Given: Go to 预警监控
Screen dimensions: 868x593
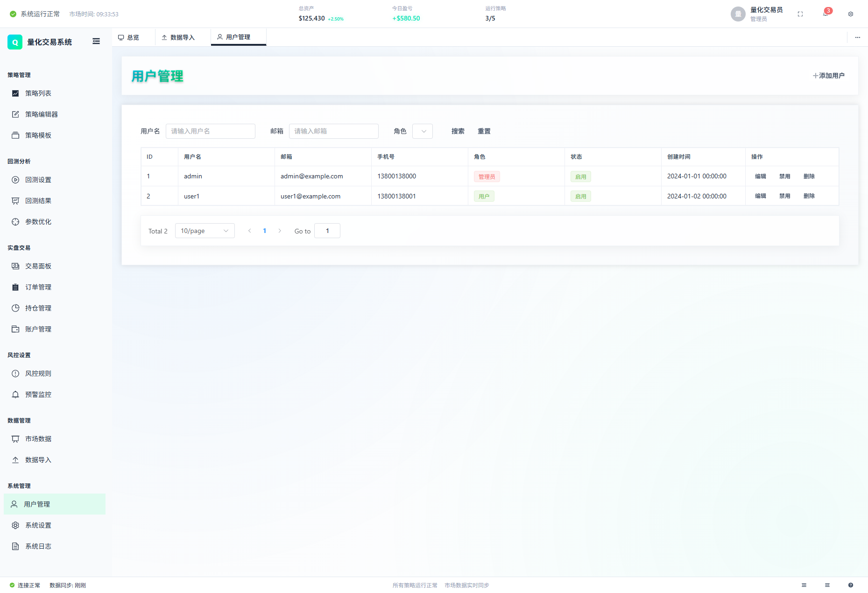Looking at the screenshot, I should pyautogui.click(x=55, y=395).
